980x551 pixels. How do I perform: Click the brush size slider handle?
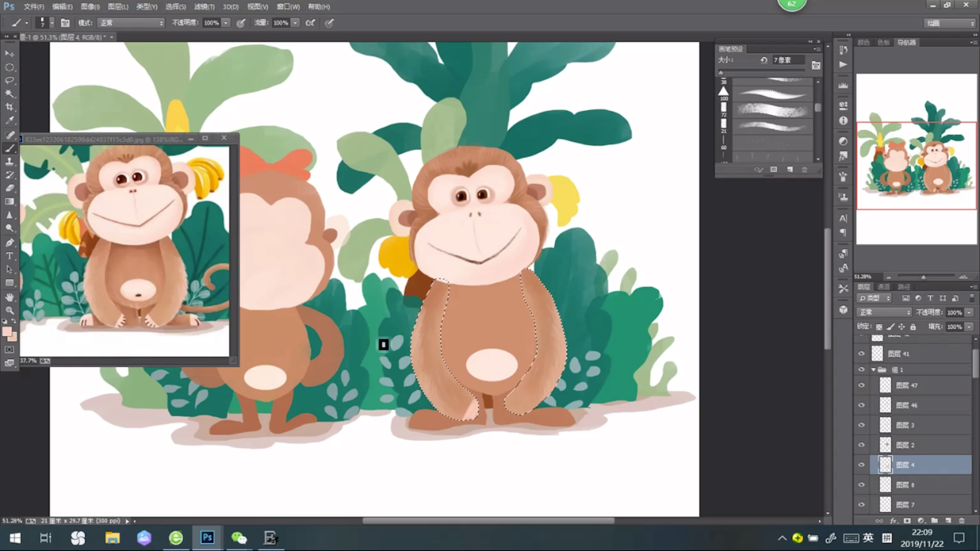click(x=721, y=72)
